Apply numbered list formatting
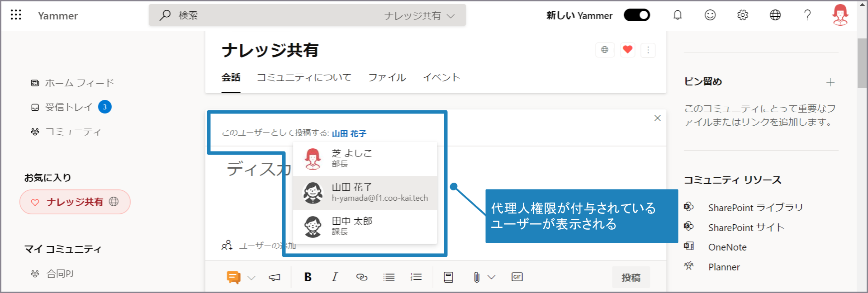Image resolution: width=868 pixels, height=293 pixels. [x=416, y=277]
